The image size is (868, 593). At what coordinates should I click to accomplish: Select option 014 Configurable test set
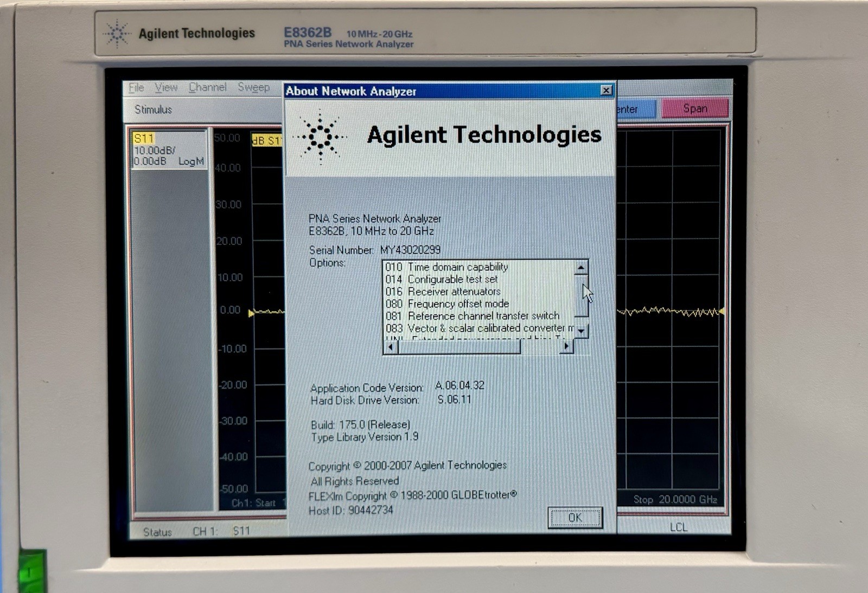click(441, 279)
